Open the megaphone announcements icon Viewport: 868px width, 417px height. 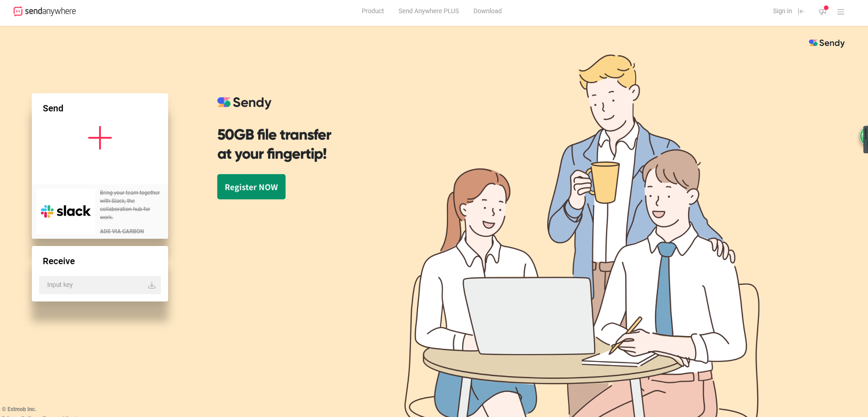point(823,11)
